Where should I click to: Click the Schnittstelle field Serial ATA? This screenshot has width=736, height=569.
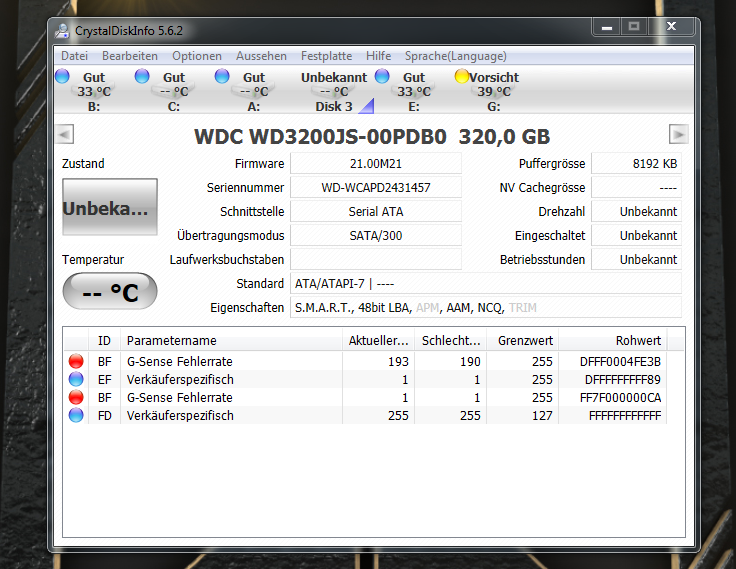tap(376, 212)
